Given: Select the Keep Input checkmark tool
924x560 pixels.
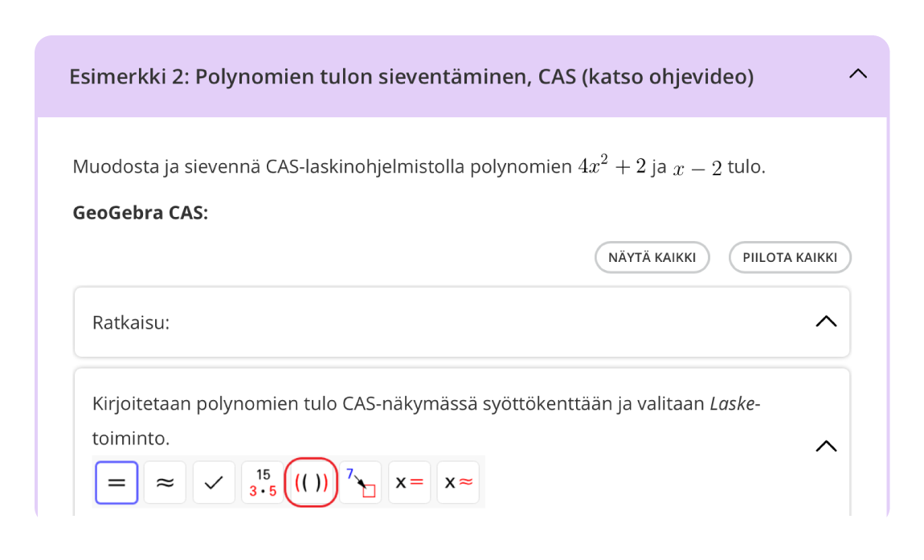Looking at the screenshot, I should (214, 483).
